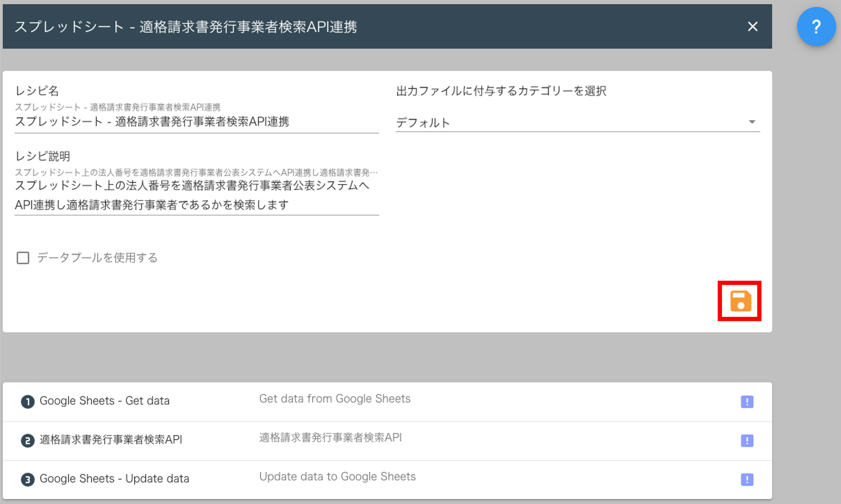Click the レシピ説明 text area

(197, 195)
